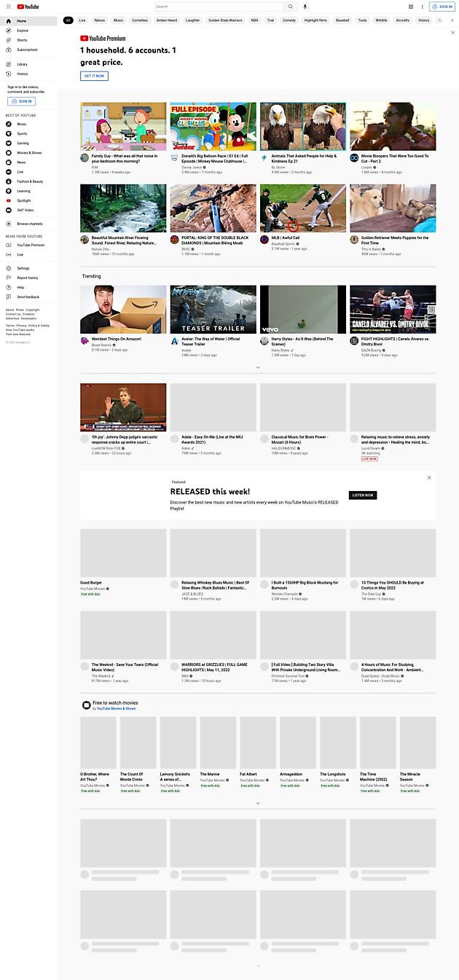Select the Music filter chip
Image resolution: width=459 pixels, height=980 pixels.
pos(119,20)
